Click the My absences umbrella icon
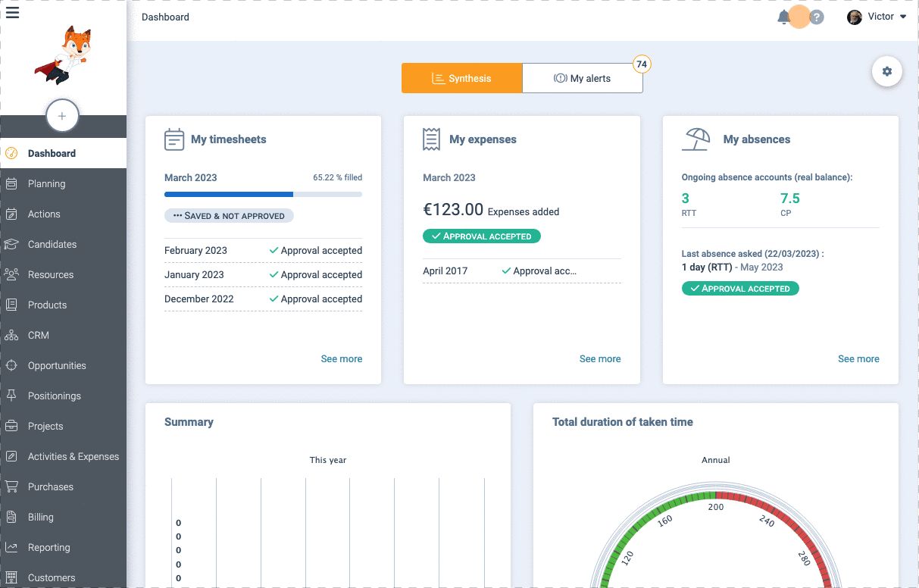 point(697,139)
